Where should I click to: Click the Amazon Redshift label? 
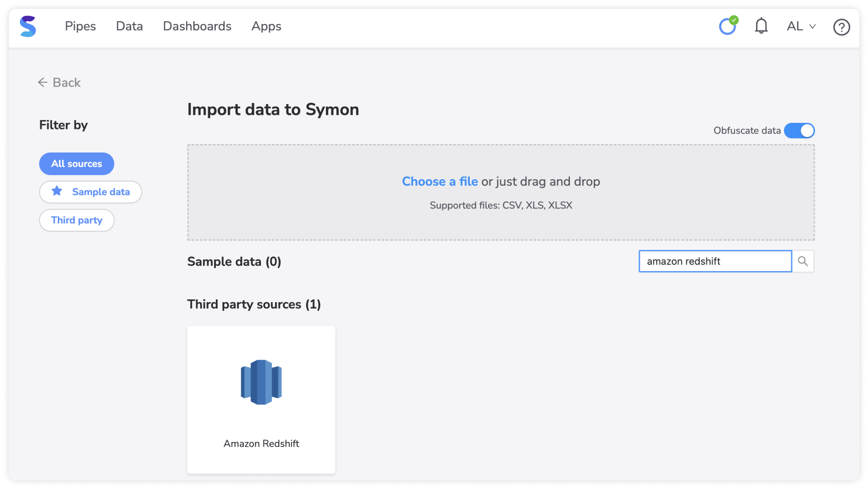pos(261,443)
